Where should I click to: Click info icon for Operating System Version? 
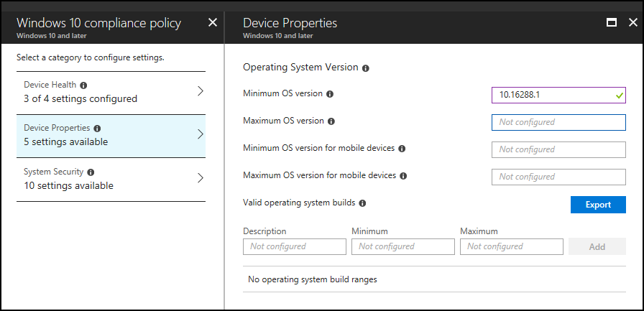(x=366, y=68)
